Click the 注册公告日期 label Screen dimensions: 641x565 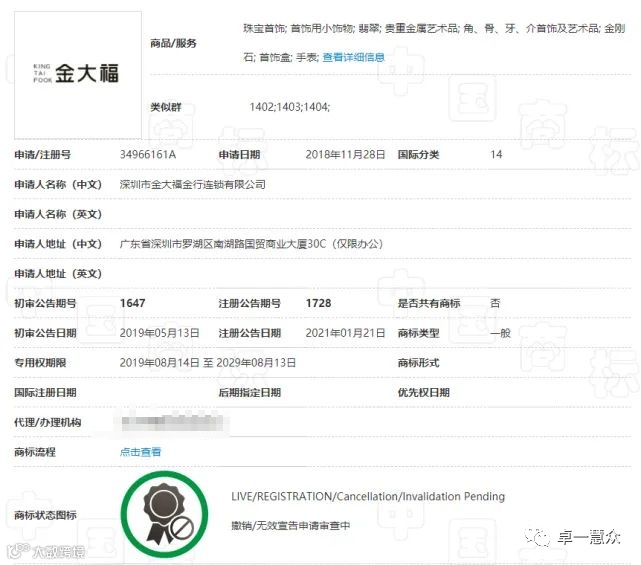tap(249, 333)
